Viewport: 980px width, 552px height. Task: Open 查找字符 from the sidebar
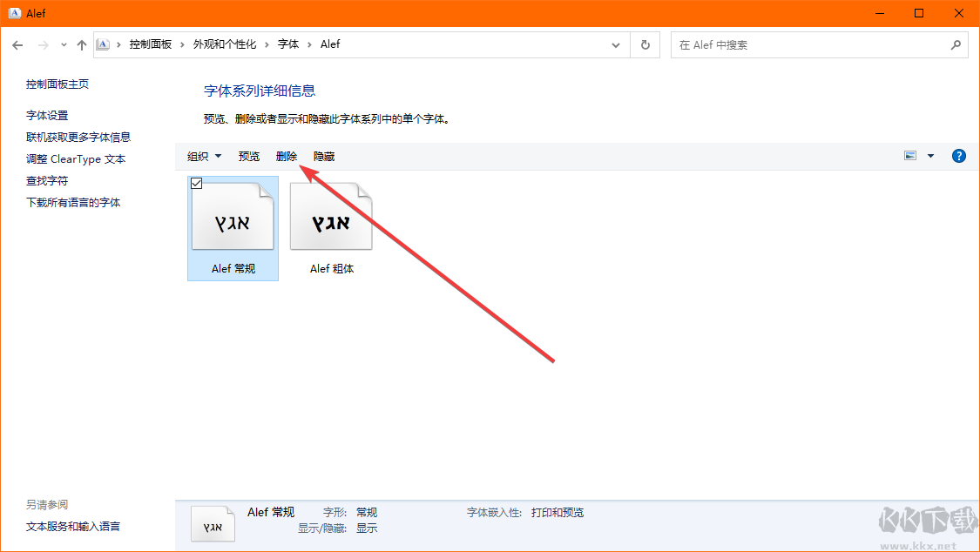point(45,180)
